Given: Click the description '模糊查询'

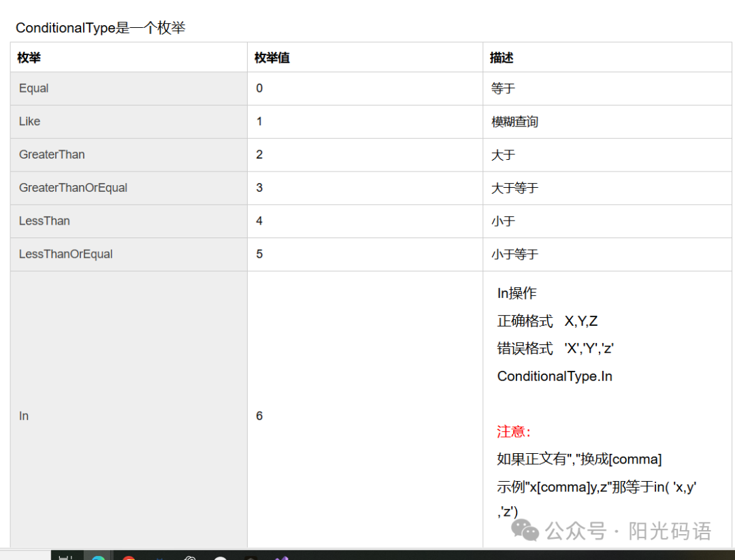Looking at the screenshot, I should tap(514, 122).
